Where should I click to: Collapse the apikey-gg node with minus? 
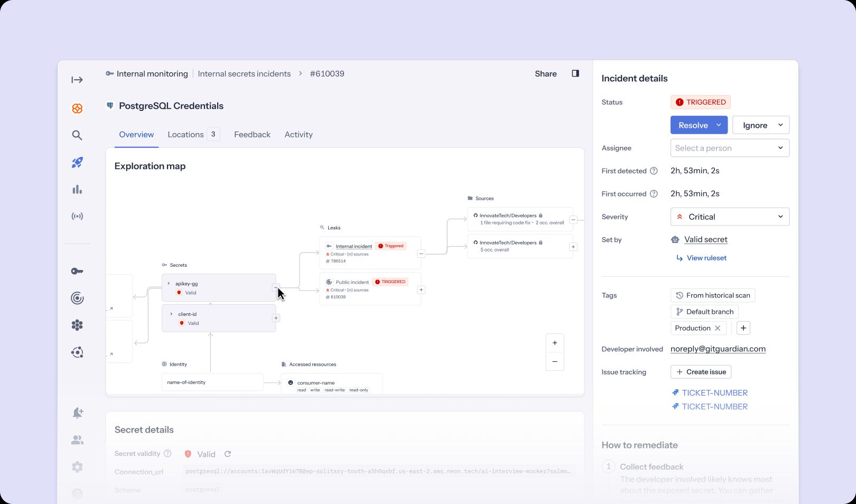tap(276, 287)
